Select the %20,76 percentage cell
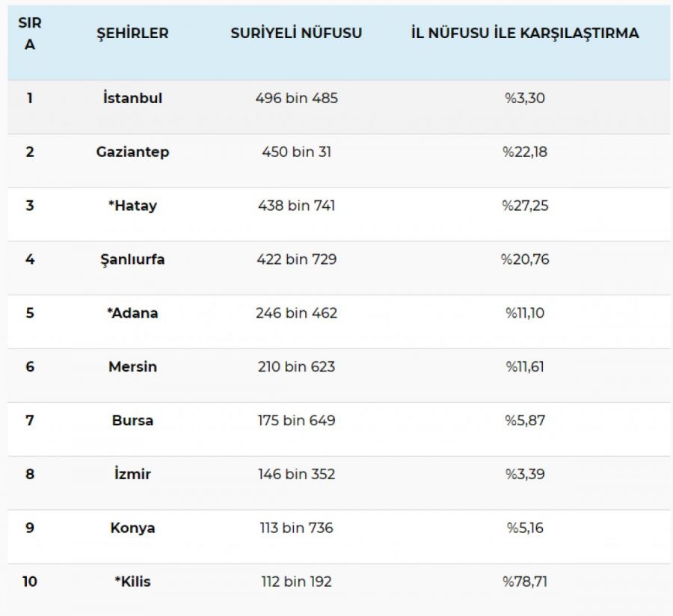The image size is (673, 616). 524,259
